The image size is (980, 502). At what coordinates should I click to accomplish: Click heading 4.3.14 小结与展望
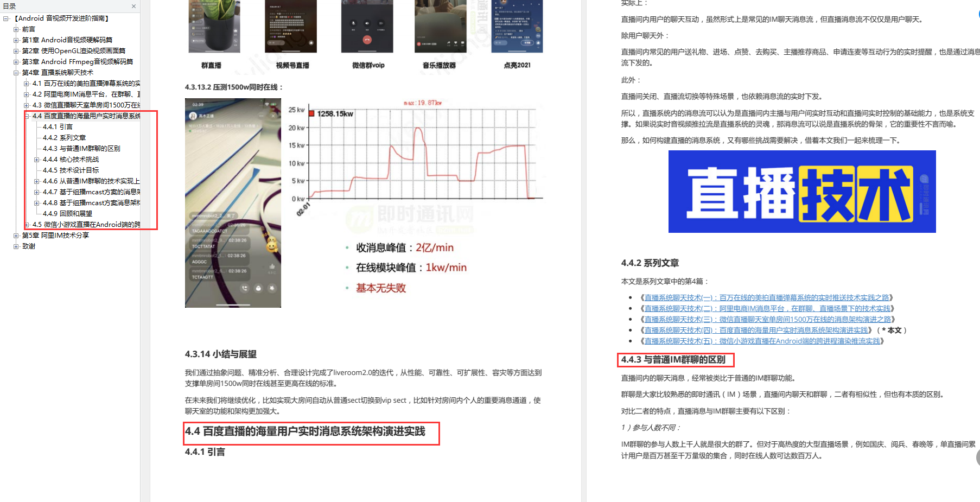point(220,354)
